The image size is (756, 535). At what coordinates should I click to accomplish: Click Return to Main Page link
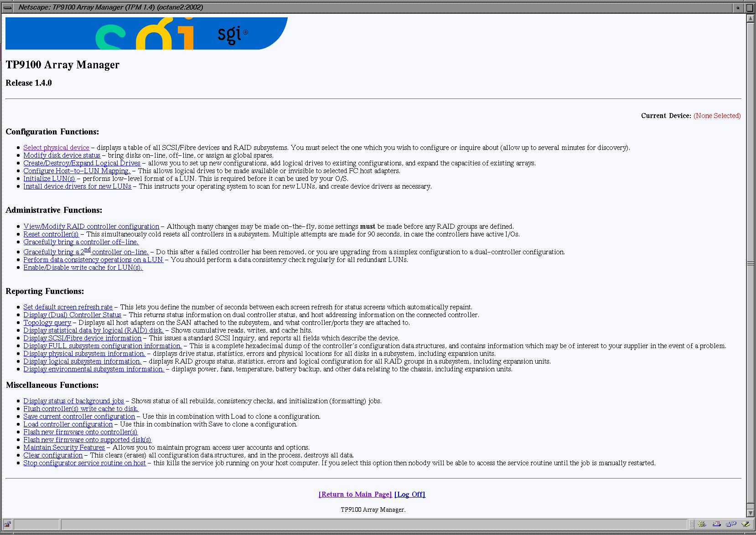[x=355, y=494]
